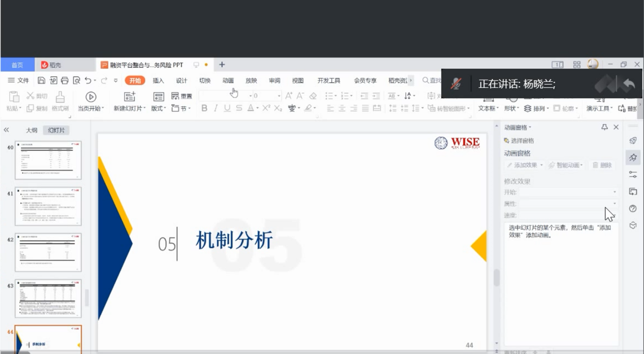Start slideshow with 当页开始 play icon
644x354 pixels.
click(90, 97)
